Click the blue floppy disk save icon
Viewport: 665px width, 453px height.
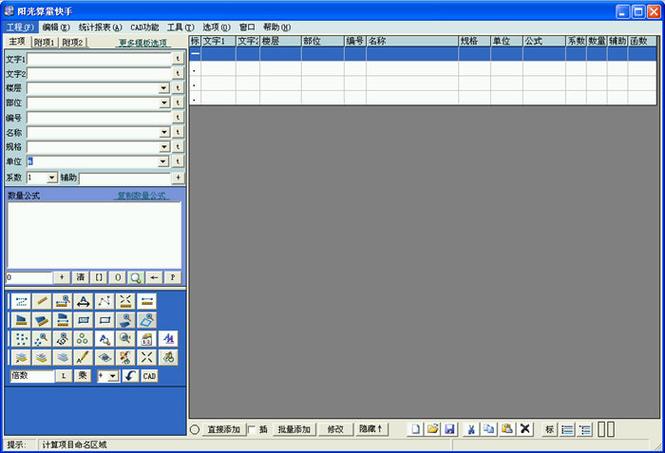pos(450,429)
